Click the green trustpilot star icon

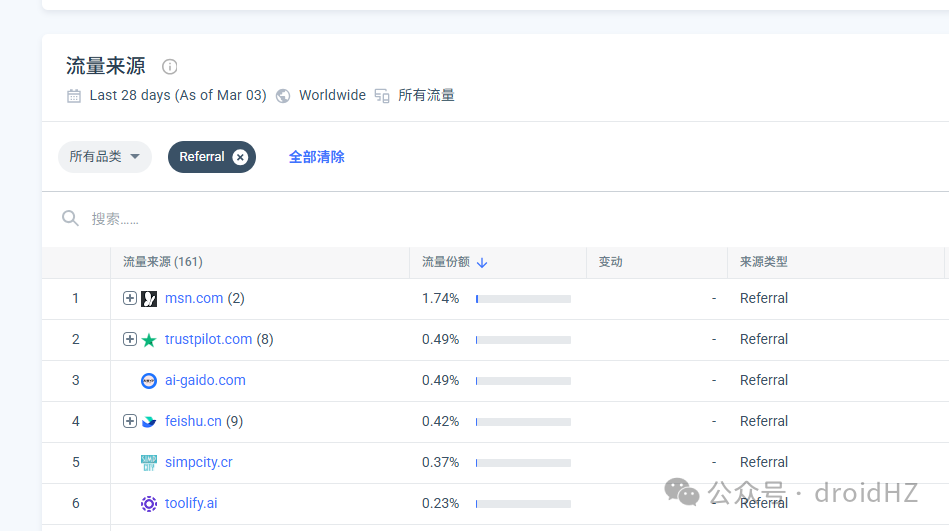point(149,340)
